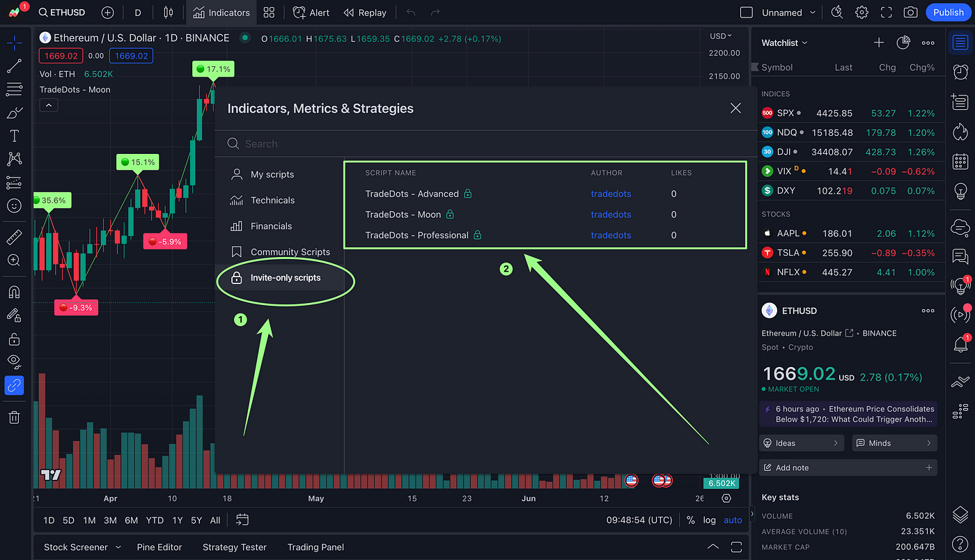Collapse the indicator legend chevron

tap(49, 106)
